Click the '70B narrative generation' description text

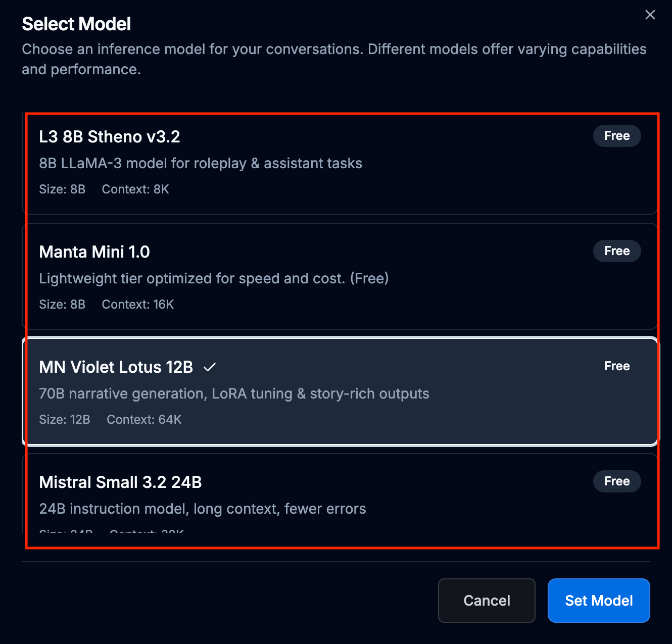(234, 394)
